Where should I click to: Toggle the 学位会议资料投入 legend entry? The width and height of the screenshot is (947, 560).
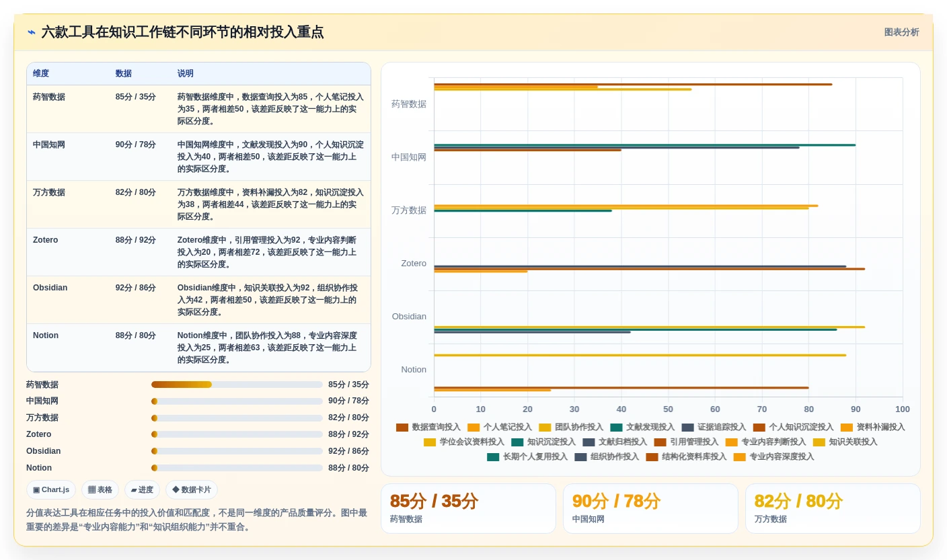[x=463, y=442]
